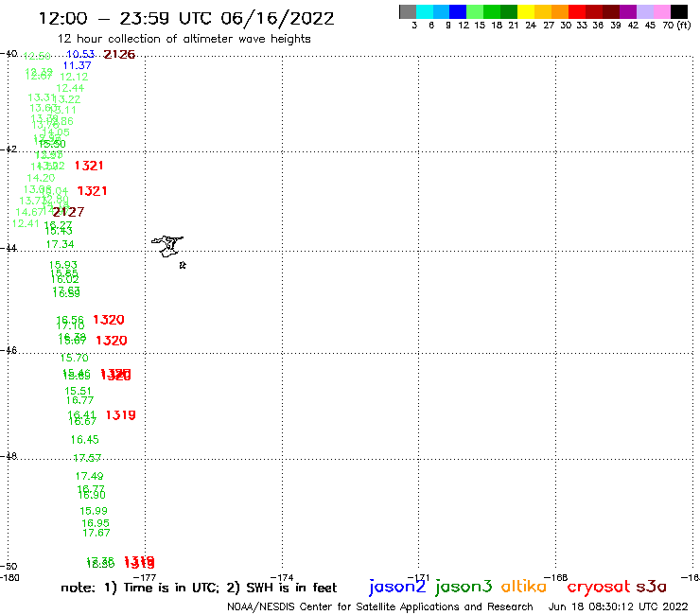Click the wave height reading 15.99
The image size is (700, 615).
pos(94,511)
